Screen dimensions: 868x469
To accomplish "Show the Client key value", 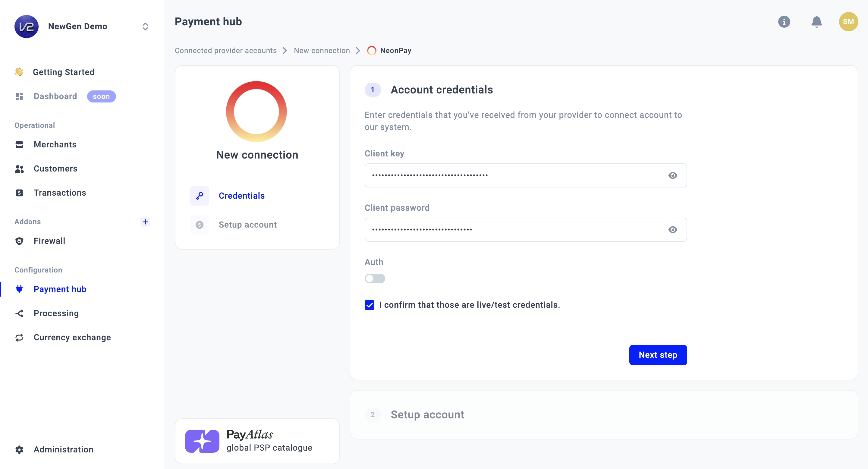I will [673, 175].
